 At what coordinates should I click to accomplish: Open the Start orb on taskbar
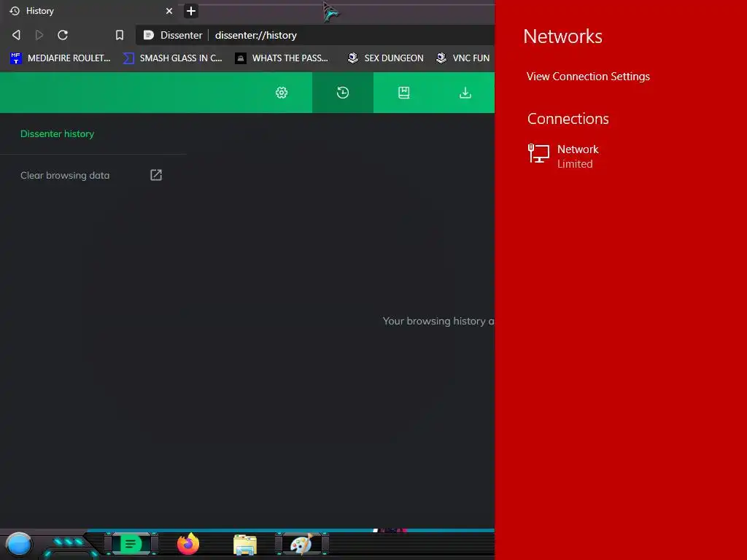(x=19, y=545)
